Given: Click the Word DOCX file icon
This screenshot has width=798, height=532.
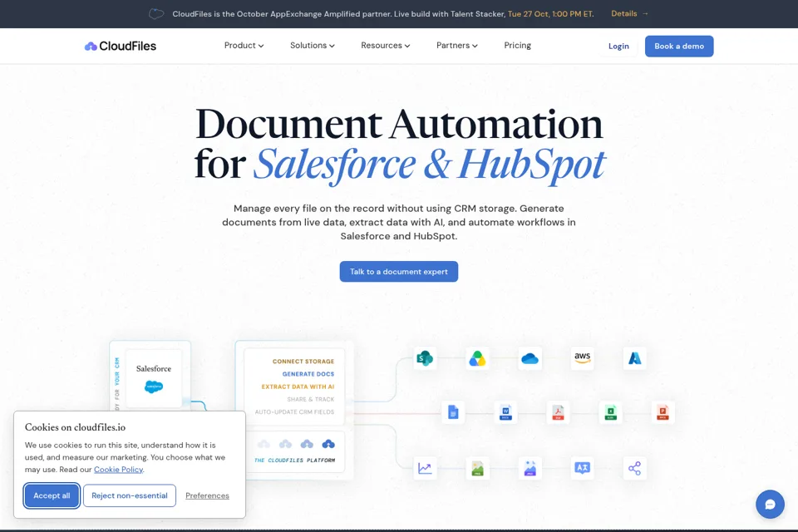Looking at the screenshot, I should pos(505,411).
